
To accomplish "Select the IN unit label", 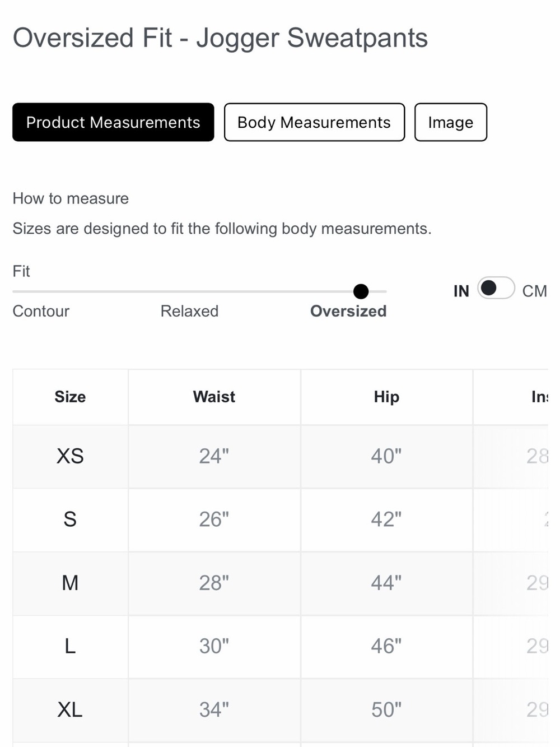I will [x=461, y=291].
